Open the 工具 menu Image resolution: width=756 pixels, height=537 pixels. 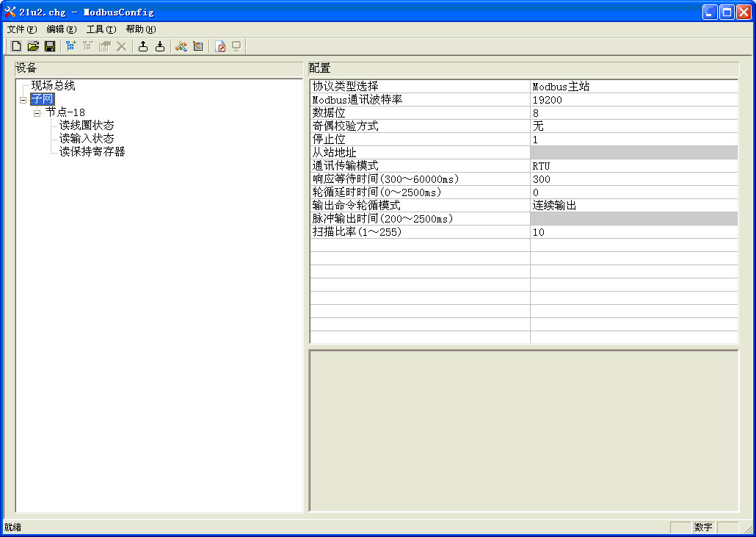coord(101,29)
